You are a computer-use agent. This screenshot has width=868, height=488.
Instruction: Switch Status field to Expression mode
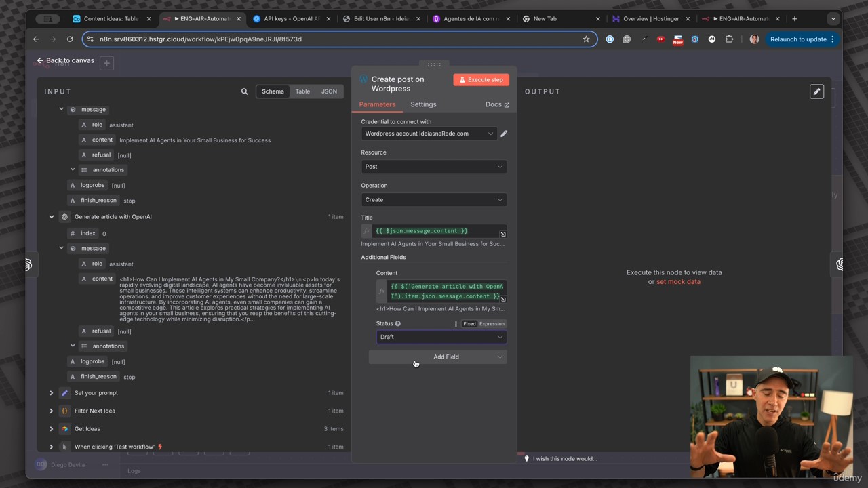pos(492,324)
